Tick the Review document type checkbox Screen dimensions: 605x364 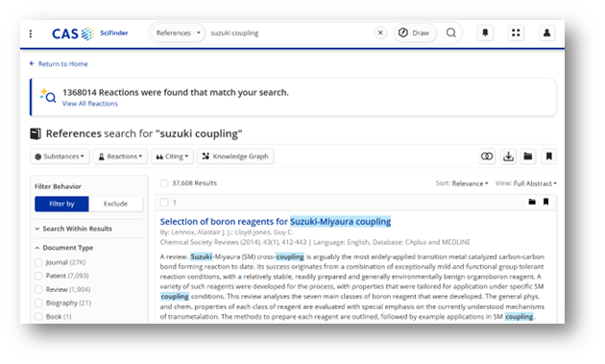pyautogui.click(x=38, y=289)
